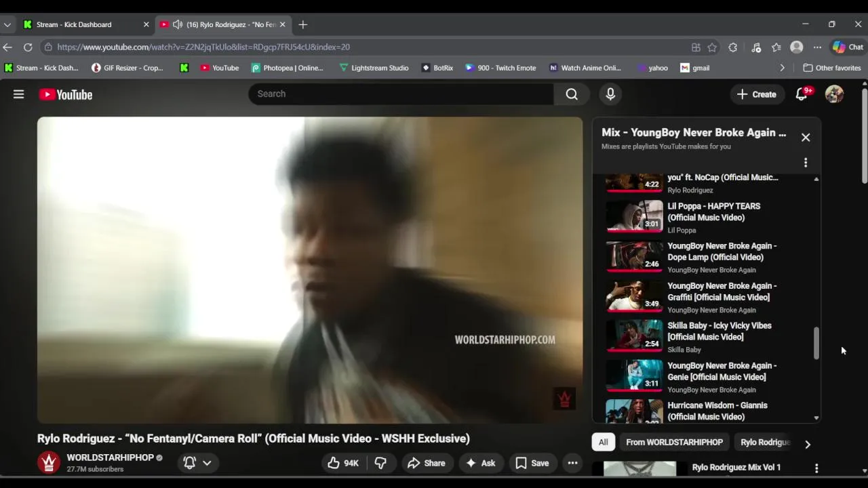
Task: Select the Rylo Rodriguez filter chip
Action: 764,442
